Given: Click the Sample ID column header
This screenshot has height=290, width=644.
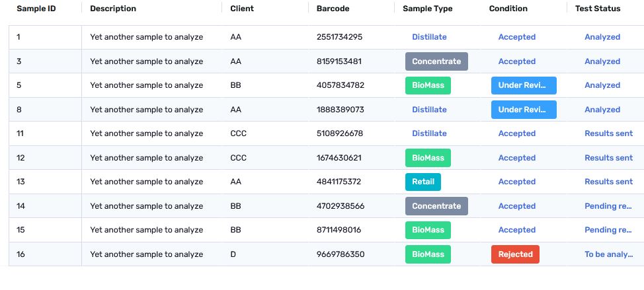Looking at the screenshot, I should (36, 9).
